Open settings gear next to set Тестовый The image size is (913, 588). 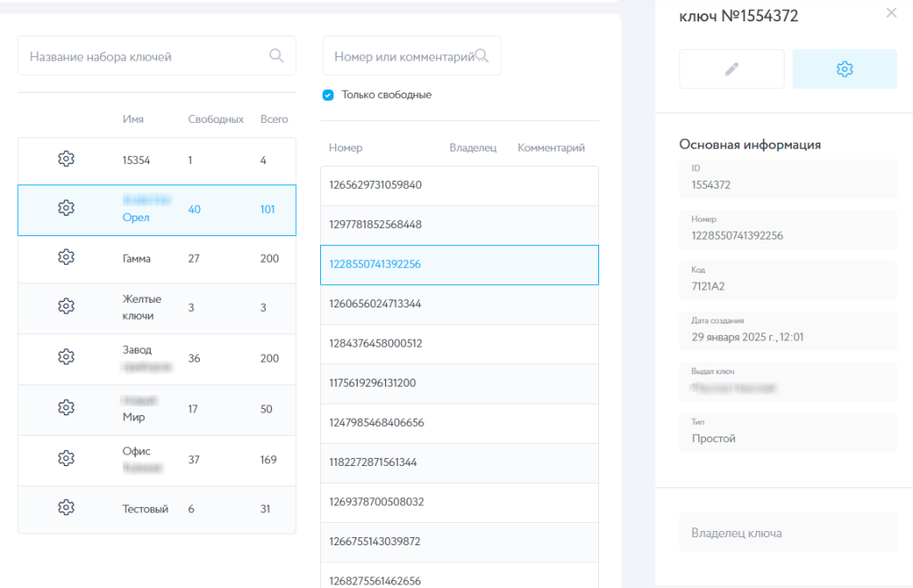tap(65, 509)
